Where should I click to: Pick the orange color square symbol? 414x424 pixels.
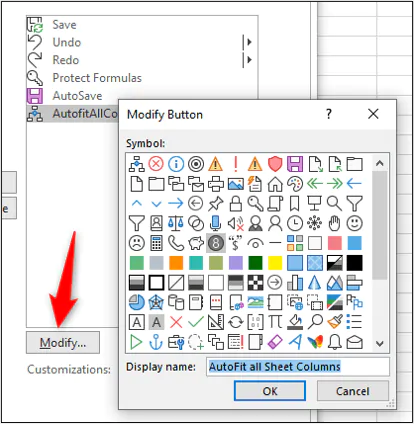[x=176, y=263]
